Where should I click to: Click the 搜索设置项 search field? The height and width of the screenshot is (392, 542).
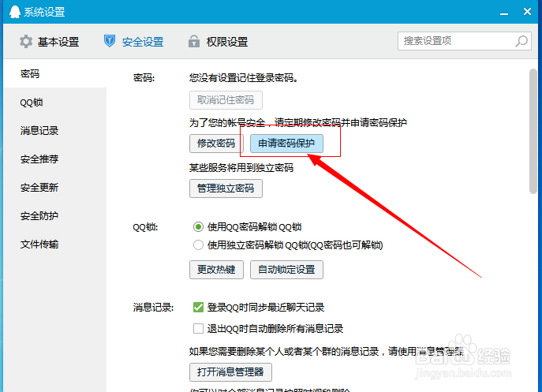(x=464, y=41)
